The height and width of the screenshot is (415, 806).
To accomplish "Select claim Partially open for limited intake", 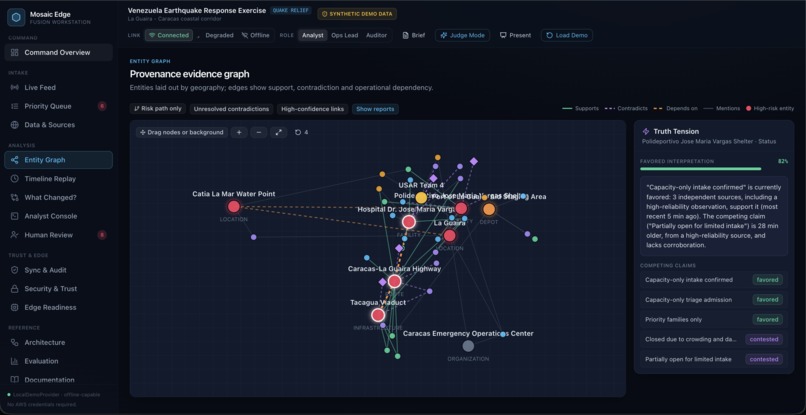I will click(x=714, y=359).
